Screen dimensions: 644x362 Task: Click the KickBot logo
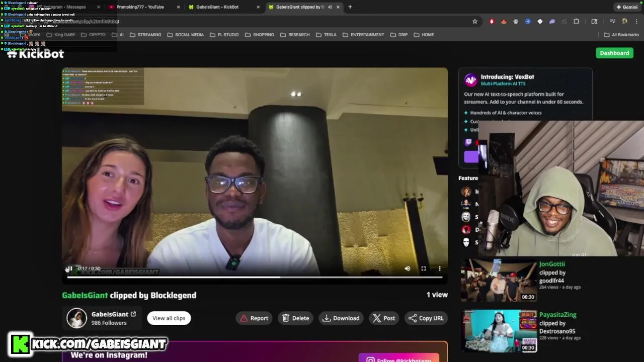(x=35, y=53)
